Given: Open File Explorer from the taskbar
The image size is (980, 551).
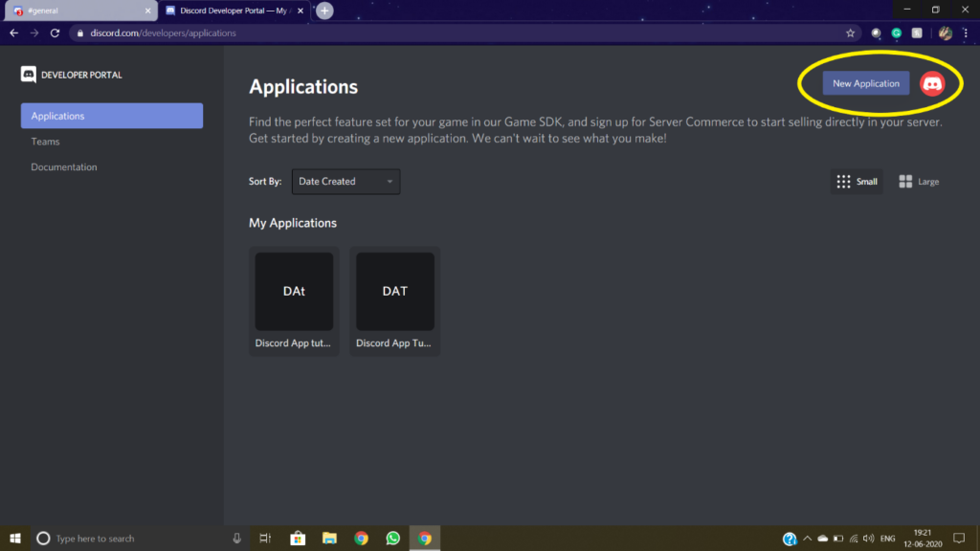Looking at the screenshot, I should (x=329, y=538).
